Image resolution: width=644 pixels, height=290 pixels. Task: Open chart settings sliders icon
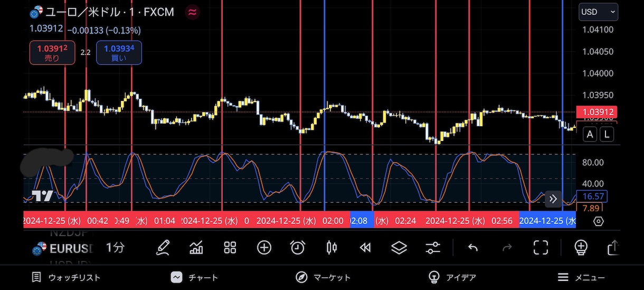[x=433, y=247]
